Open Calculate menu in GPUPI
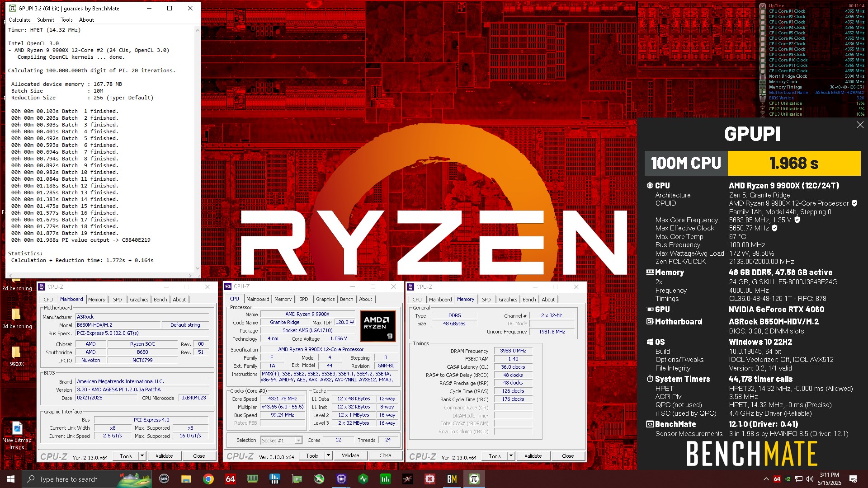 pyautogui.click(x=19, y=20)
